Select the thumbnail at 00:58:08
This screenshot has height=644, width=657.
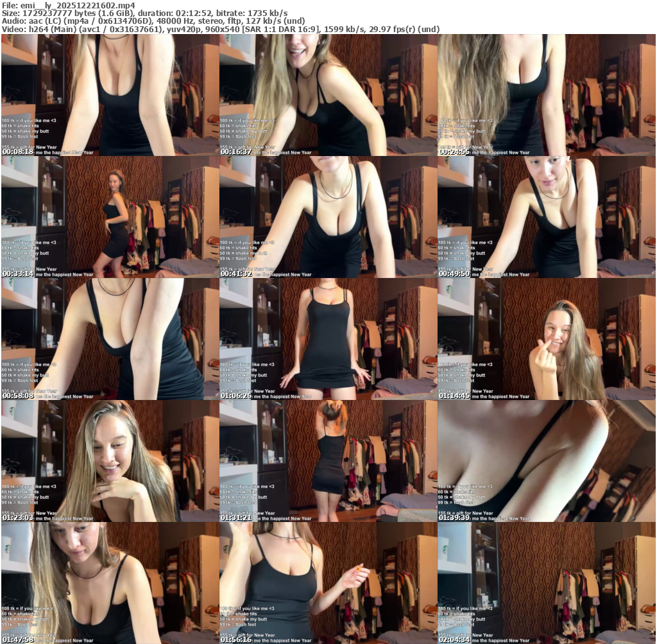(110, 339)
